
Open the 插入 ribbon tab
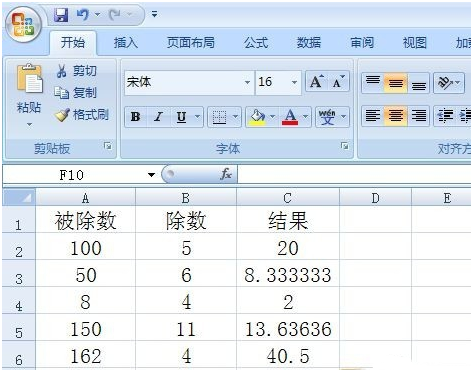(x=126, y=43)
